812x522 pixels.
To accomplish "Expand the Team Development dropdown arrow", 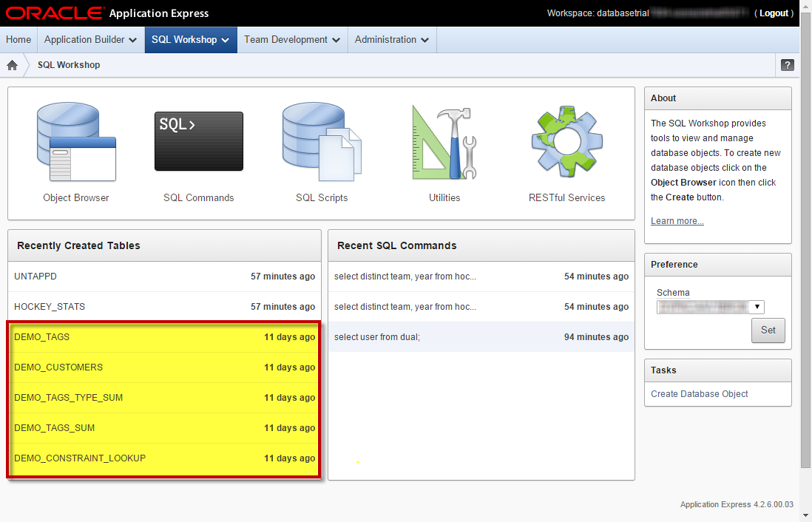I will (336, 41).
